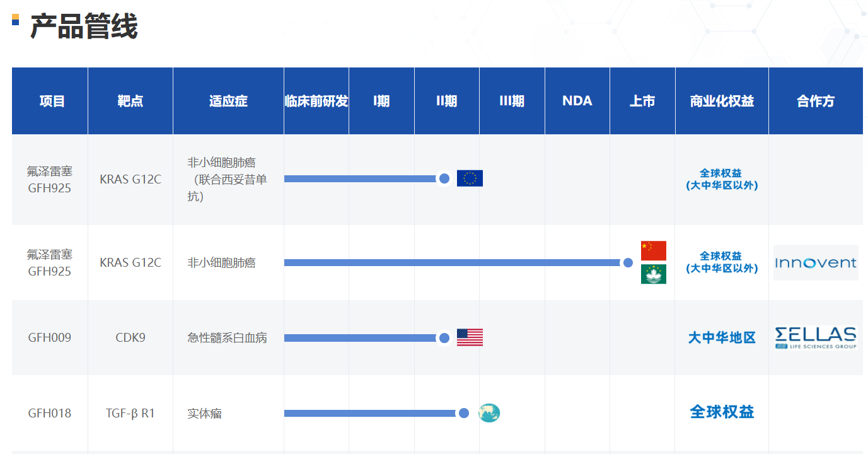Click 全球权益 in the GFH018 row
Image resolution: width=868 pixels, height=454 pixels.
722,412
